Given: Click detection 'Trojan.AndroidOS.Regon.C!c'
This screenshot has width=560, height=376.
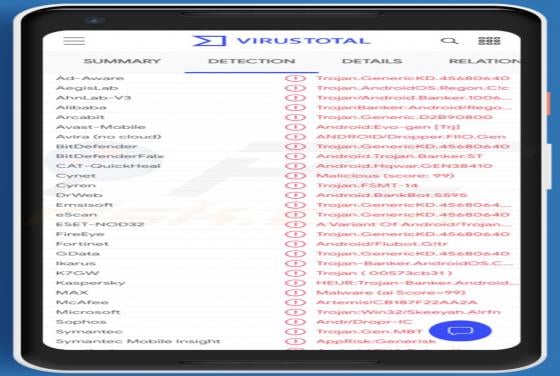Looking at the screenshot, I should pyautogui.click(x=412, y=88).
